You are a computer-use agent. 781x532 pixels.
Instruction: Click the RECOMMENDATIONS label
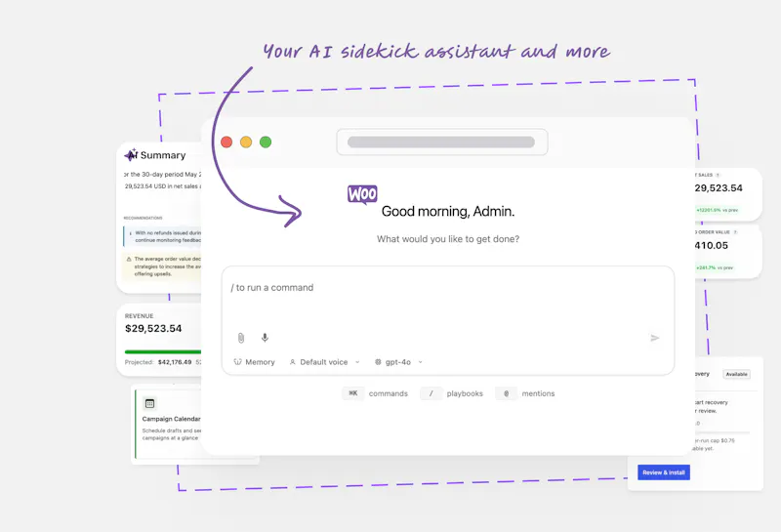click(x=143, y=218)
